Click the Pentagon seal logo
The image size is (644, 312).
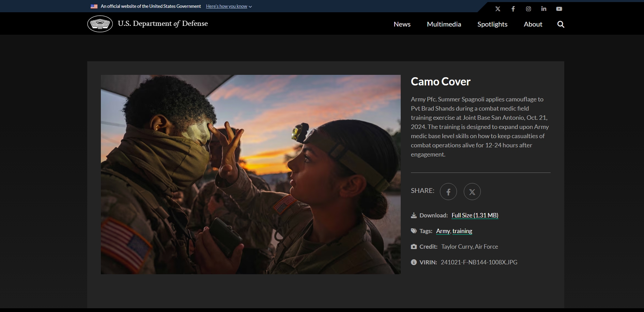[x=100, y=24]
